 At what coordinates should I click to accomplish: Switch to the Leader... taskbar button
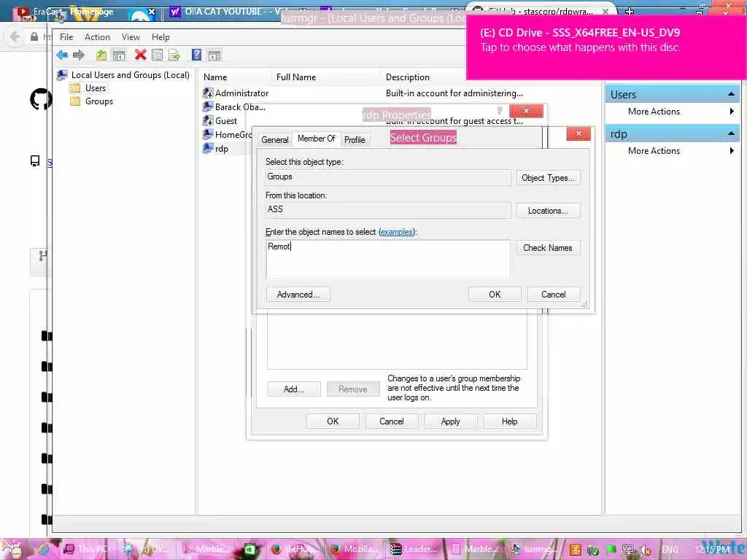click(413, 550)
